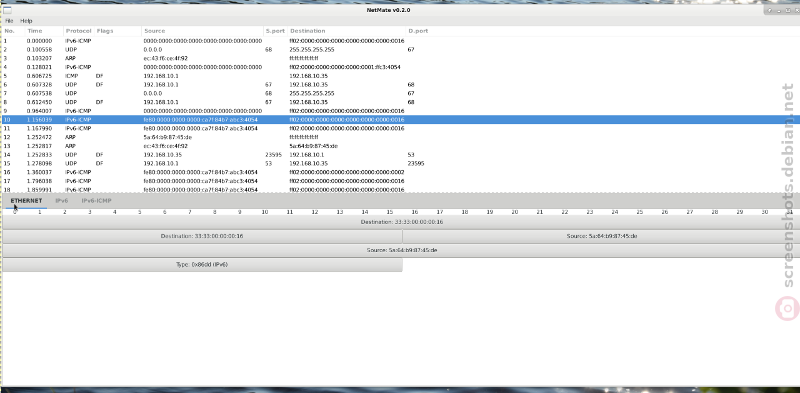Click the NetMate window menu icon in title bar

[x=7, y=10]
